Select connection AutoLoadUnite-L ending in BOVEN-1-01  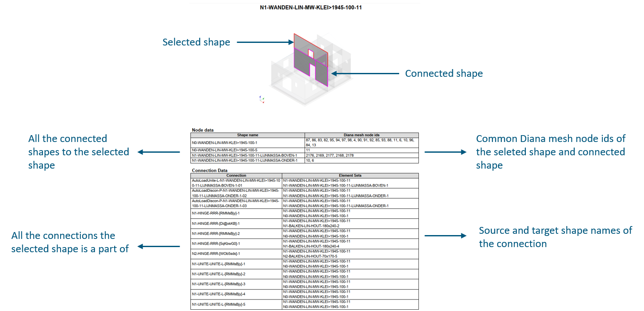coord(236,183)
